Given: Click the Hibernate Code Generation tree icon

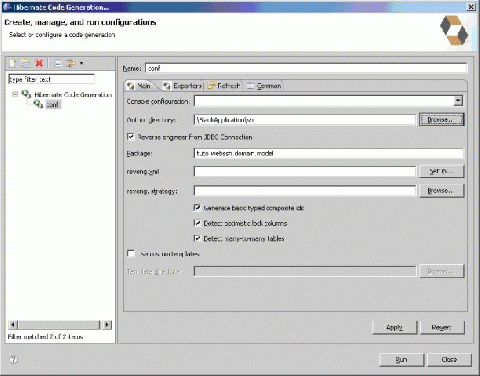Looking at the screenshot, I should pyautogui.click(x=26, y=94).
